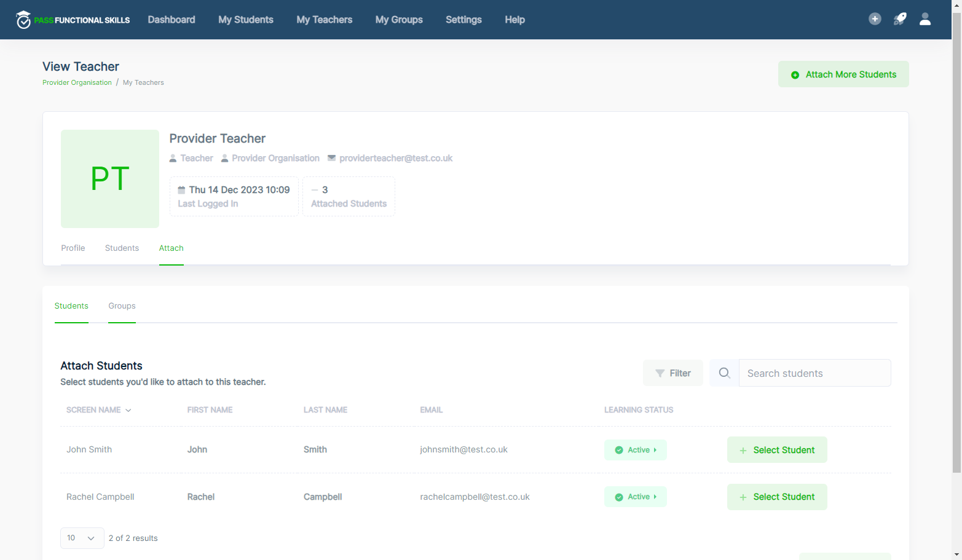
Task: Click johnsmith@test.co.uk email cell
Action: [x=463, y=449]
